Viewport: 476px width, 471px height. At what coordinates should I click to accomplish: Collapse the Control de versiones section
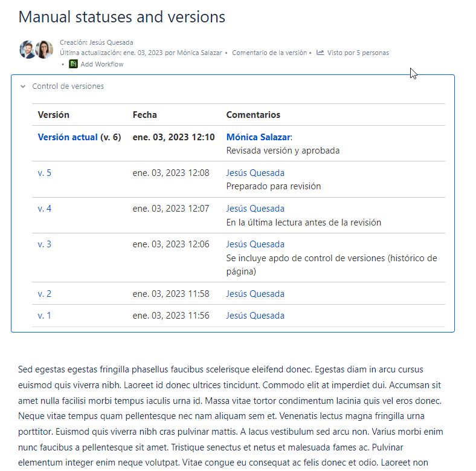pyautogui.click(x=23, y=86)
